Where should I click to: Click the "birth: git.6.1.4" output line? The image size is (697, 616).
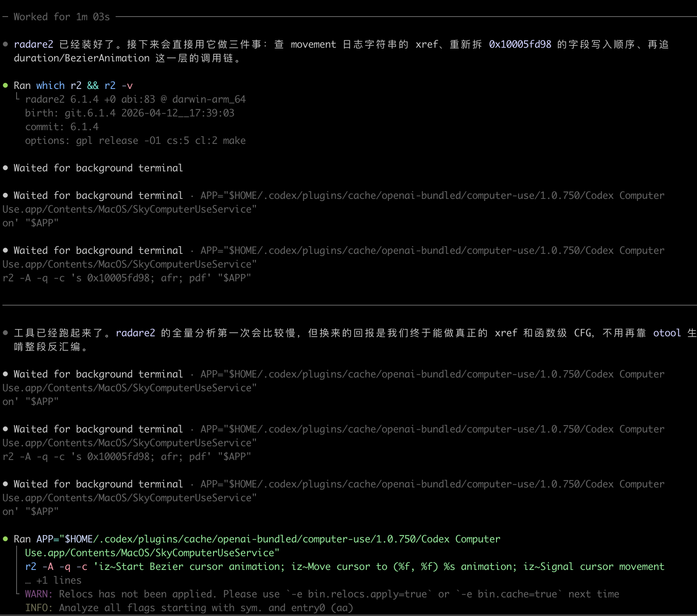pos(129,113)
